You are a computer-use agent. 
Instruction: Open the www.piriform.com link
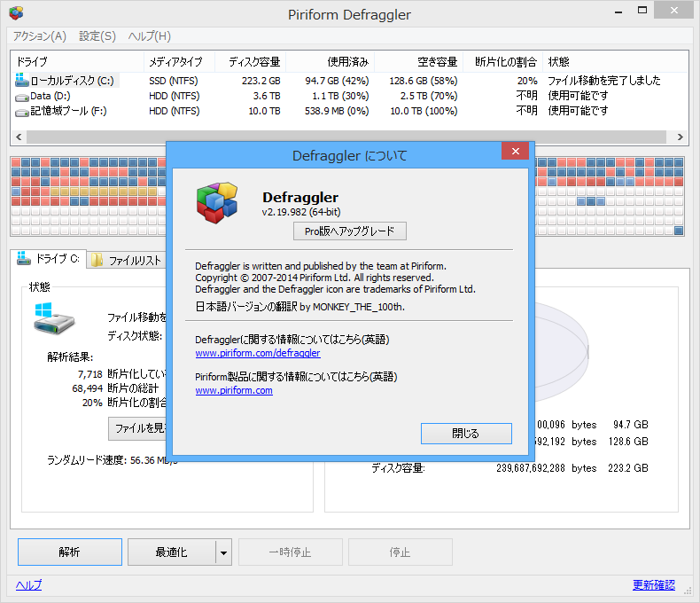(234, 390)
